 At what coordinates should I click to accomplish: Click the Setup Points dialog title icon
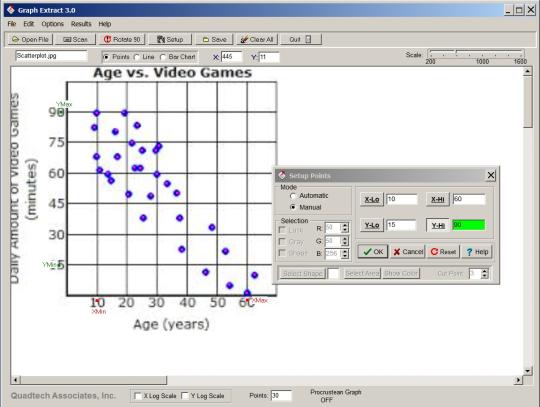click(x=282, y=175)
